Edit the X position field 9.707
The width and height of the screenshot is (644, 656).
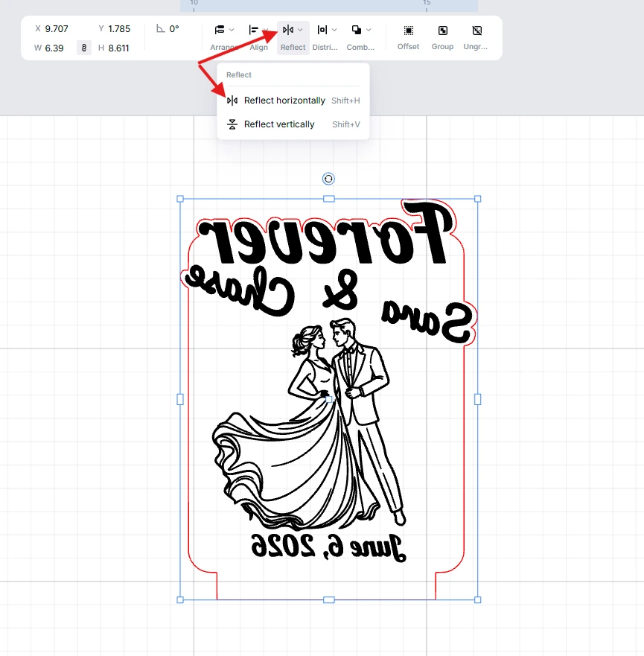tap(57, 29)
